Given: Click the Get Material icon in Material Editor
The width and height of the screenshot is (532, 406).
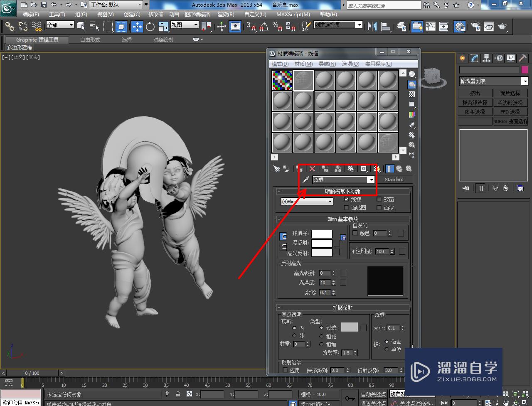Looking at the screenshot, I should click(276, 169).
